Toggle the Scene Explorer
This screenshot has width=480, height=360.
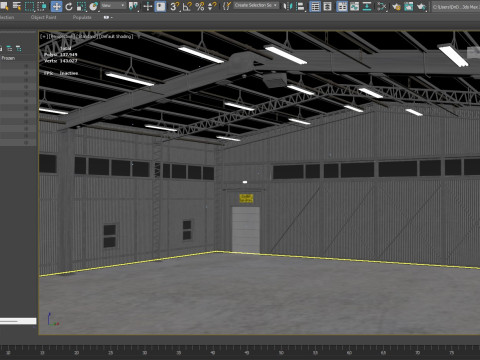coord(315,6)
